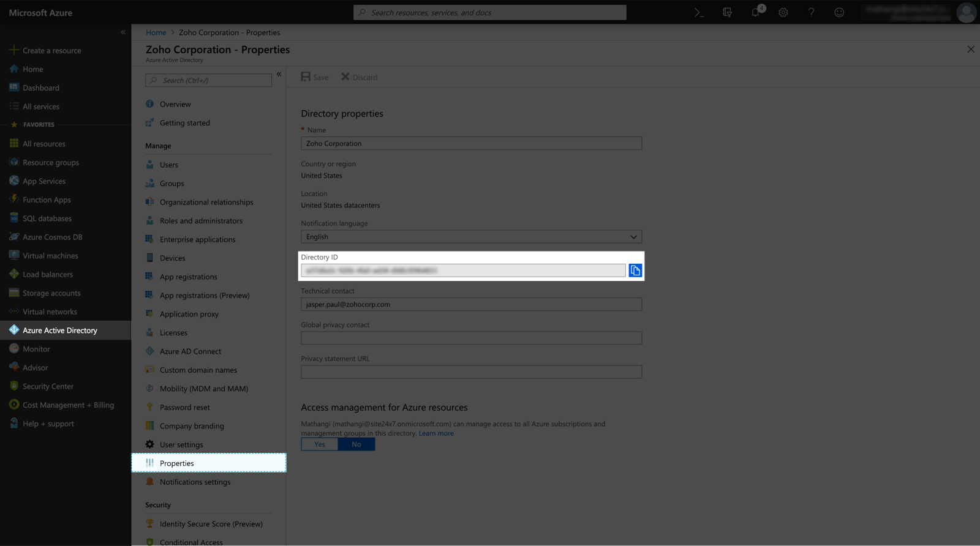The image size is (980, 546).
Task: Select Yes for access management
Action: point(319,444)
